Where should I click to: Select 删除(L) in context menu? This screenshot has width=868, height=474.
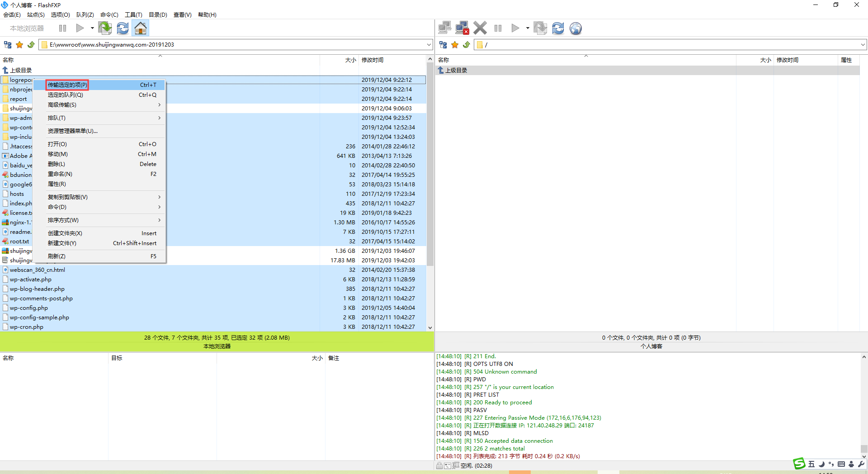click(x=57, y=164)
